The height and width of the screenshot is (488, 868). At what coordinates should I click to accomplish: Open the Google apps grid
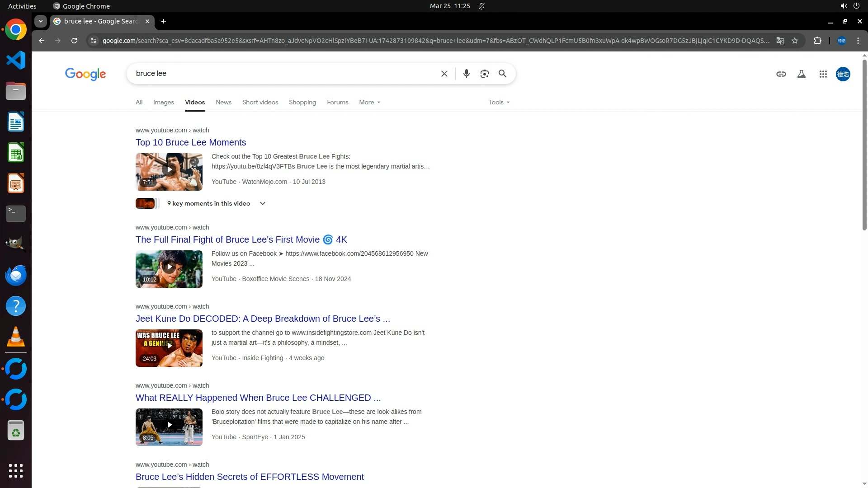[x=823, y=74]
